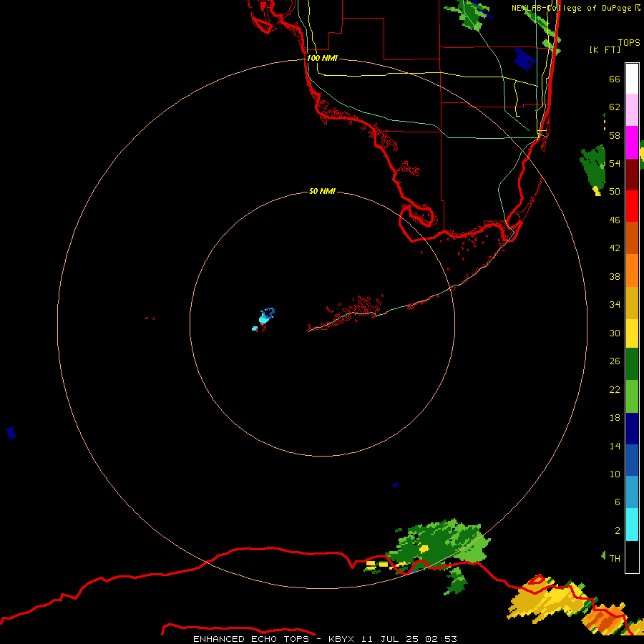Screen dimensions: 644x644
Task: Click the bright yellow legend swatch
Action: [632, 333]
